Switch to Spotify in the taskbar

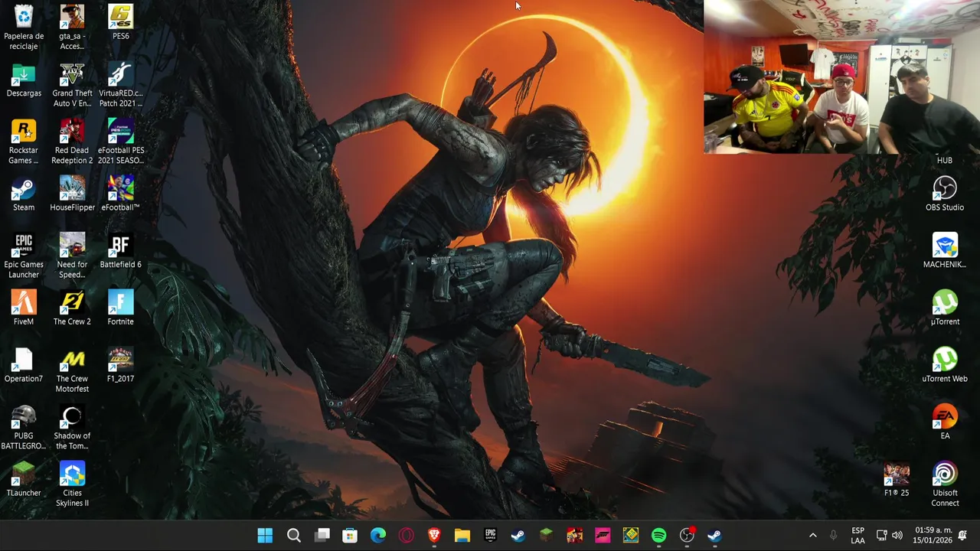[x=659, y=536]
